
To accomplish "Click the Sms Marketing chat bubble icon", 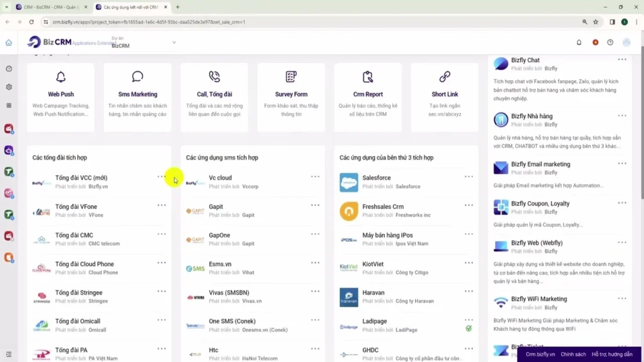I will click(138, 77).
